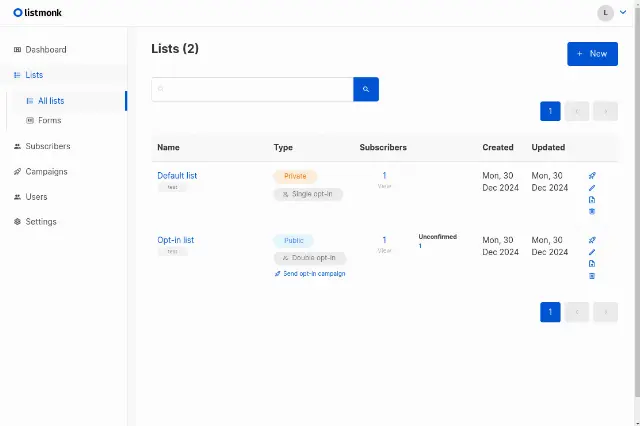The height and width of the screenshot is (426, 640).
Task: Click the Unconfirmed count 1
Action: point(420,246)
